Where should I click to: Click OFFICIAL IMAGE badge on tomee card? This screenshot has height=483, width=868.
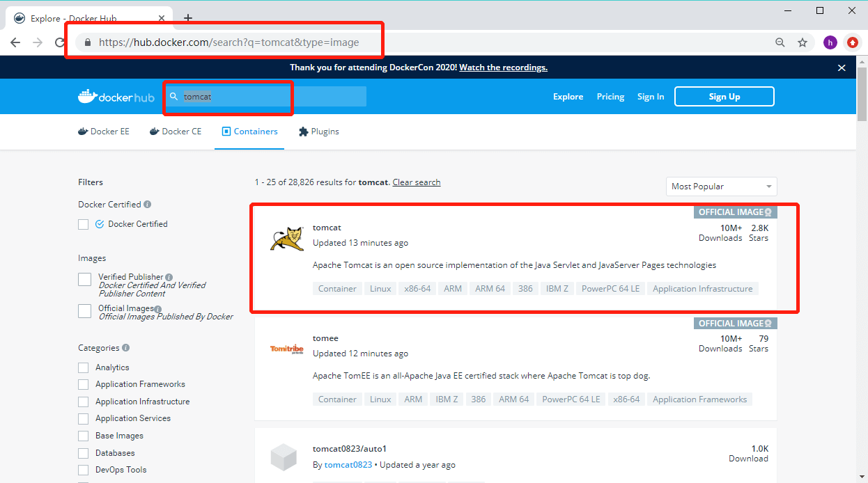tap(735, 324)
